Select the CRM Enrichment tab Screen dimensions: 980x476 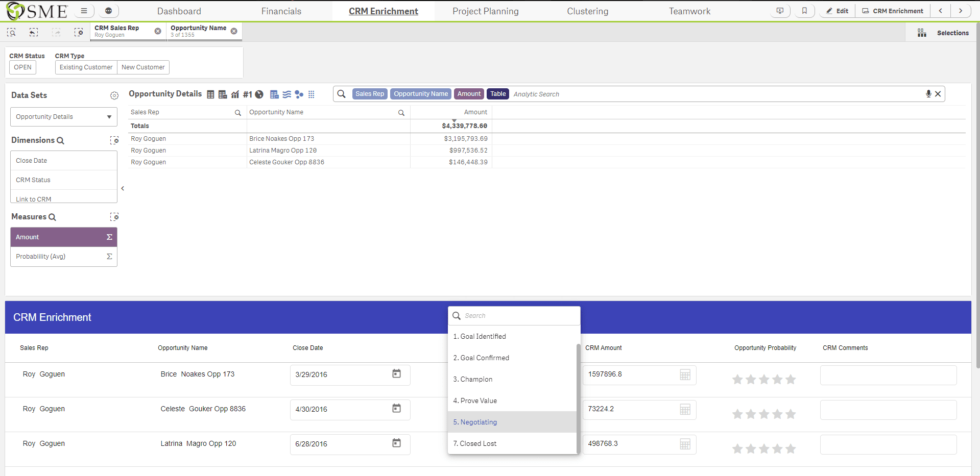coord(384,11)
